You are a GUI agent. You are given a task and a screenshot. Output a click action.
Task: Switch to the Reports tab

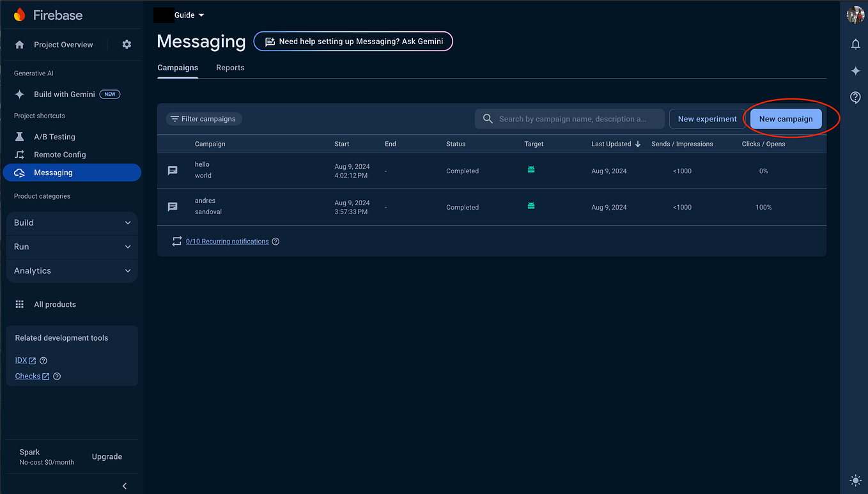click(230, 68)
